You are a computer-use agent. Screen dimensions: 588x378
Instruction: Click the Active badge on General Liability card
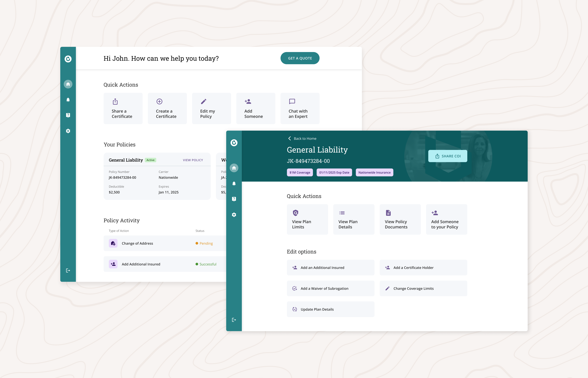click(150, 160)
